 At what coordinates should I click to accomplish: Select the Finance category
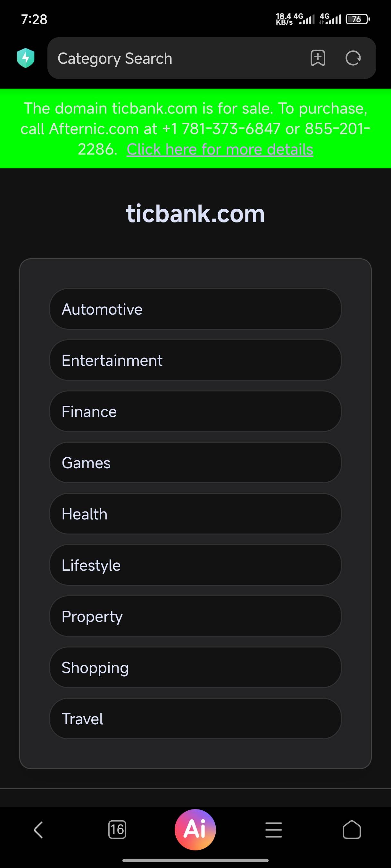pyautogui.click(x=195, y=411)
